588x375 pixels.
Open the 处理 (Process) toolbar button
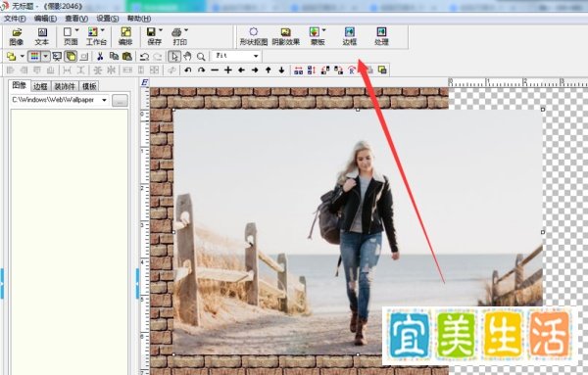tap(381, 36)
